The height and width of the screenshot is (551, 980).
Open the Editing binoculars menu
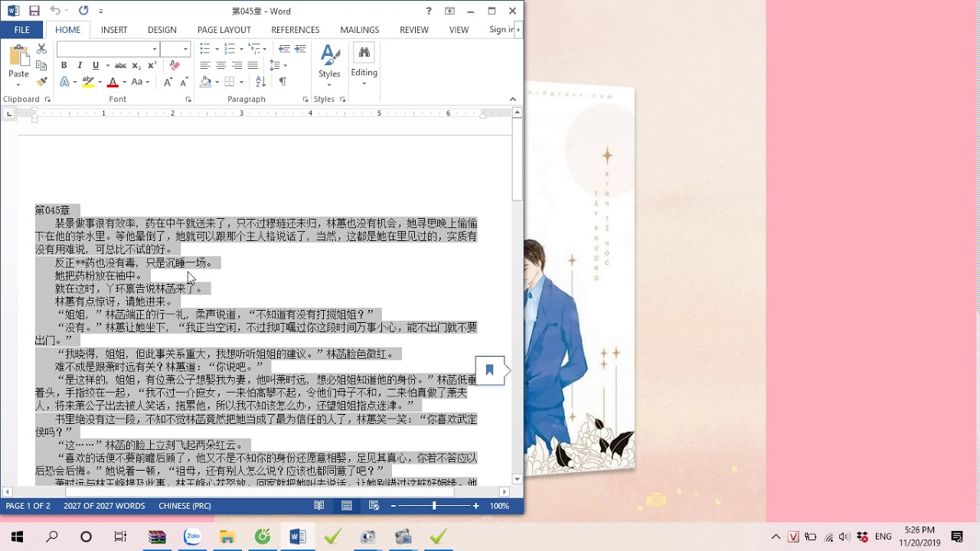pos(364,64)
